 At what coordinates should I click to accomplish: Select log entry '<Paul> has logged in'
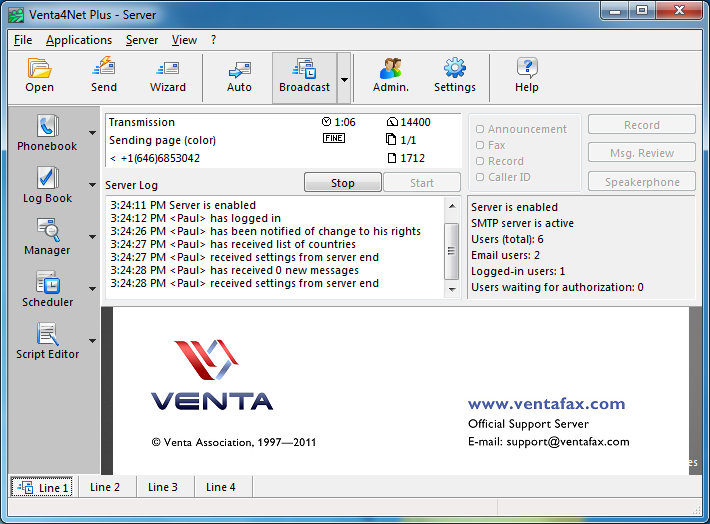(x=196, y=218)
